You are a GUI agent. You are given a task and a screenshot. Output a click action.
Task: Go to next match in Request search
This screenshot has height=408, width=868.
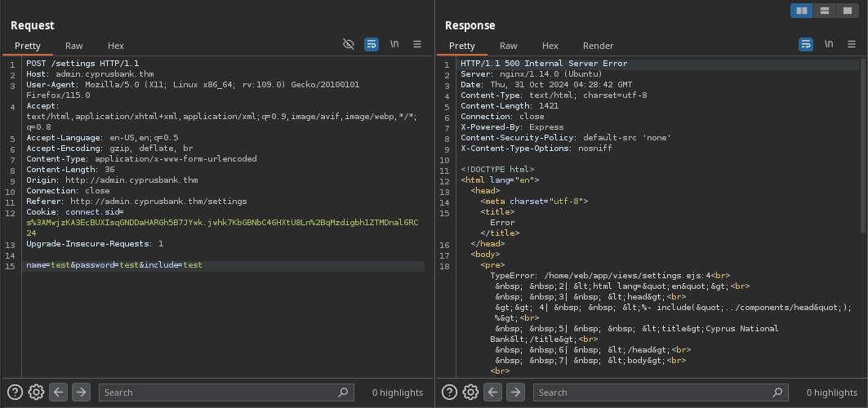81,392
